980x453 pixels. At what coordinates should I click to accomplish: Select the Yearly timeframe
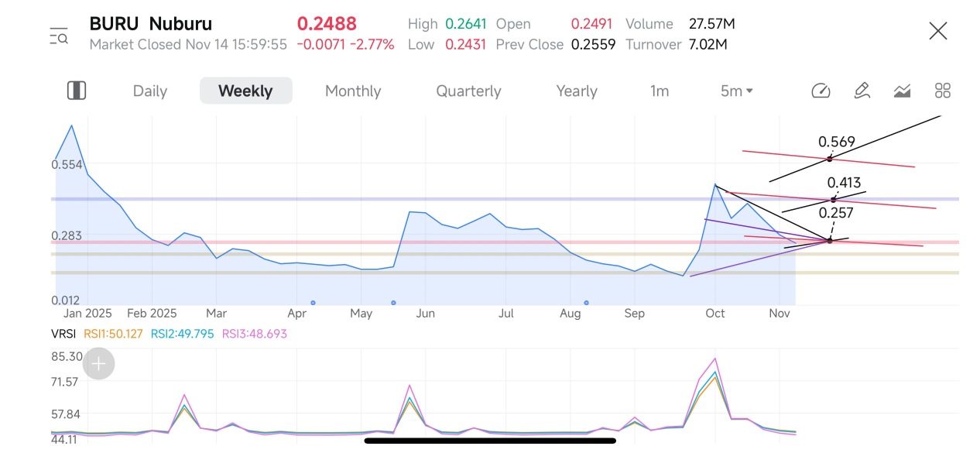[577, 91]
